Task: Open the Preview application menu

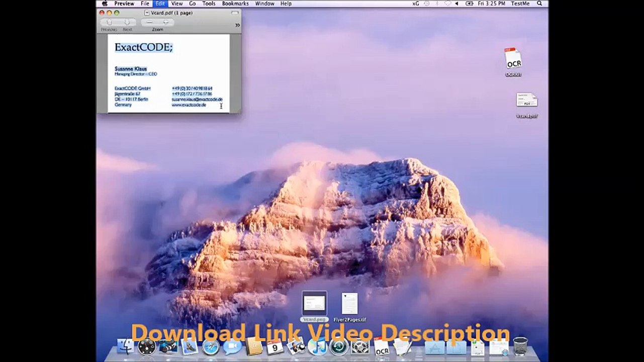Action: (124, 4)
